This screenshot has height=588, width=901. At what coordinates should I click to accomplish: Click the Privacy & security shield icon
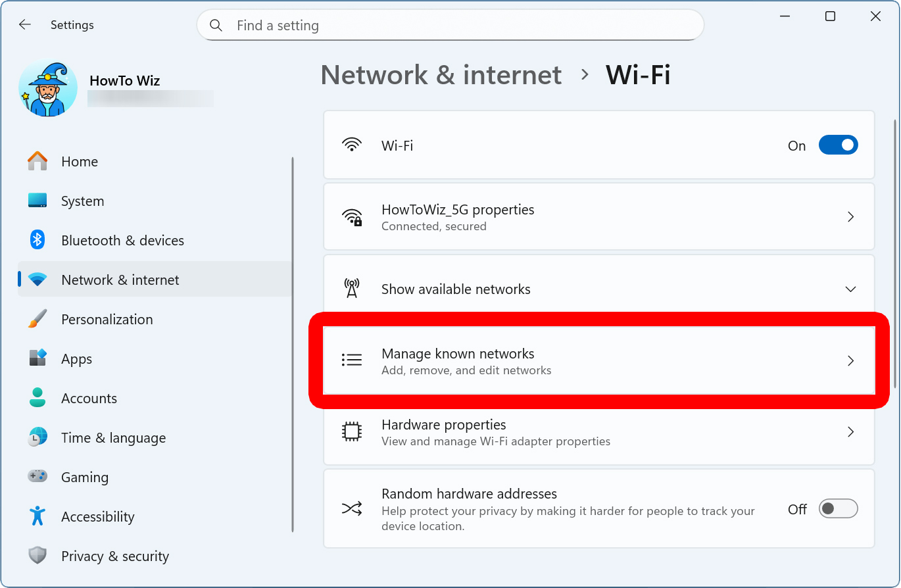click(37, 556)
